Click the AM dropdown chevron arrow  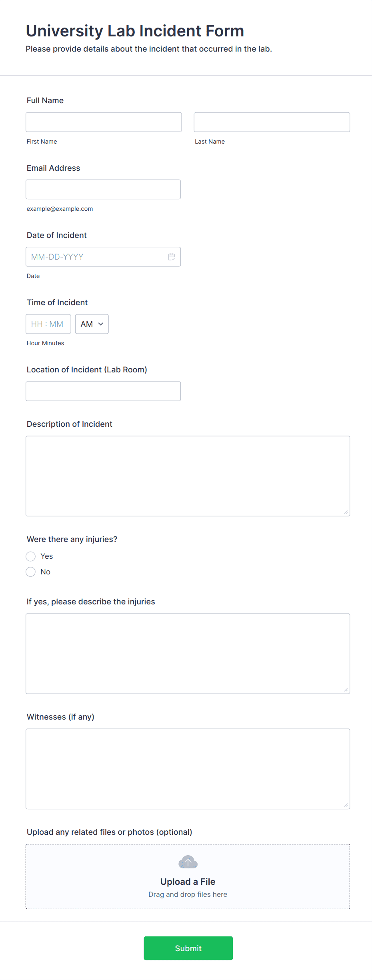click(x=101, y=324)
